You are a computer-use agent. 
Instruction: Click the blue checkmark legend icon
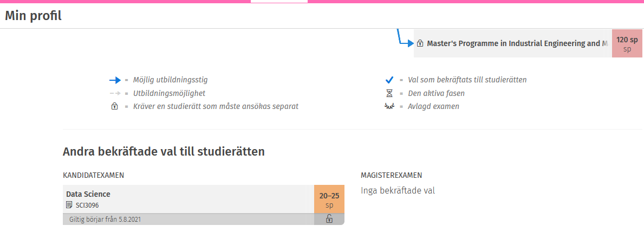[x=389, y=80]
